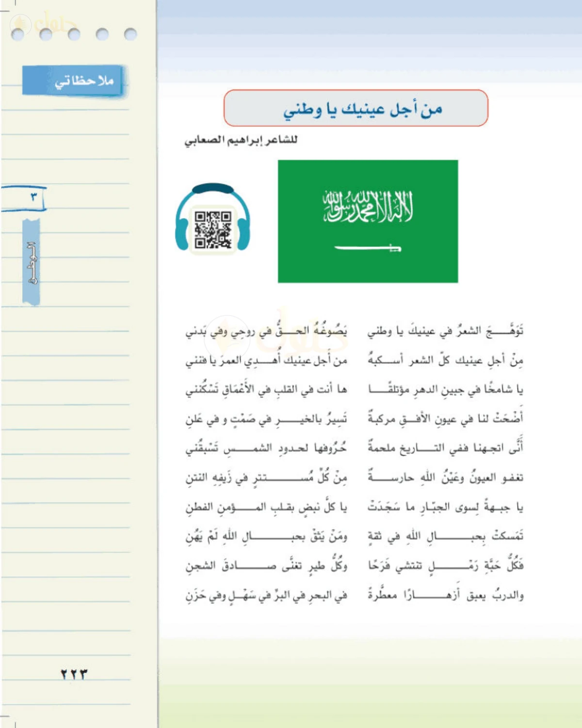This screenshot has height=728, width=582.
Task: Click the hemistich 'وكُلّ طيرٍ تغنَّى صادقَ الشجنِ'
Action: pos(266,565)
